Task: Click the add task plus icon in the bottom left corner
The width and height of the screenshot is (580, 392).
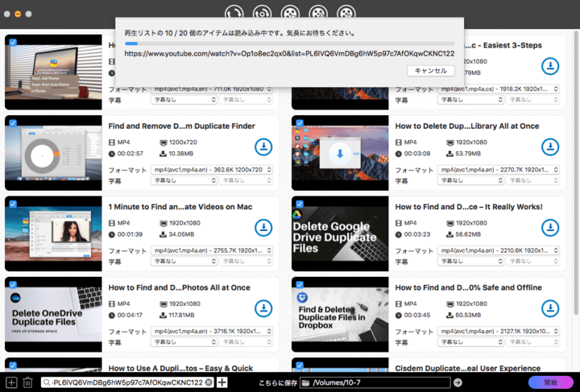Action: [x=11, y=382]
